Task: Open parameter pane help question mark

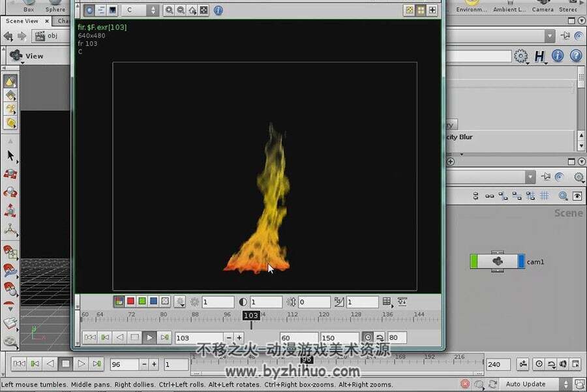Action: tap(576, 56)
